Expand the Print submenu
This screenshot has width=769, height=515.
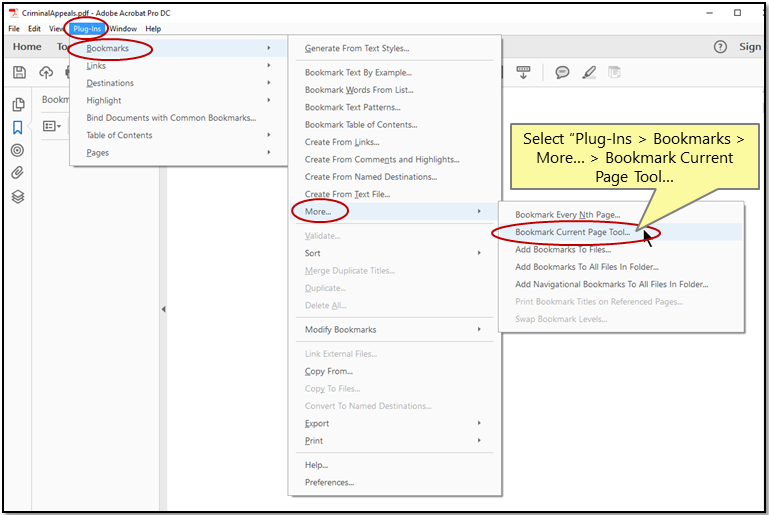coord(395,441)
